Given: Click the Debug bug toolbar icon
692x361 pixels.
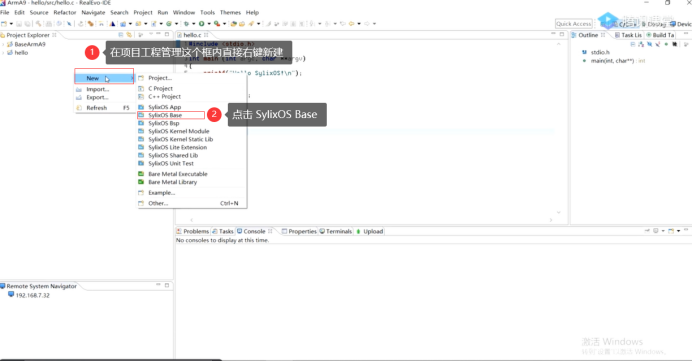Looking at the screenshot, I should [x=186, y=24].
